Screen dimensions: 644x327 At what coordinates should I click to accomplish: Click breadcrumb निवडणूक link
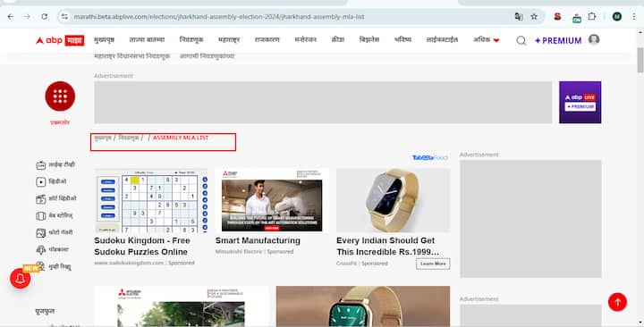tap(129, 138)
